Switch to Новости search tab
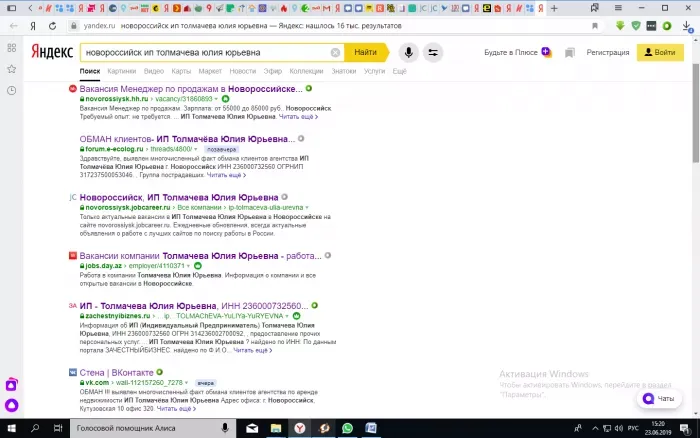 pos(242,71)
